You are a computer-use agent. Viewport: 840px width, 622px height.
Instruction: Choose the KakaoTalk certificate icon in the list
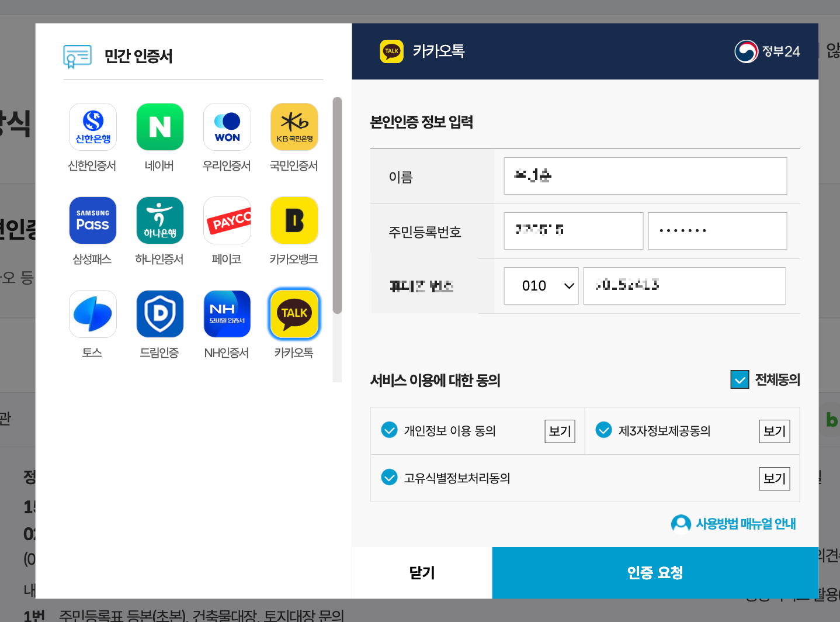pyautogui.click(x=294, y=314)
